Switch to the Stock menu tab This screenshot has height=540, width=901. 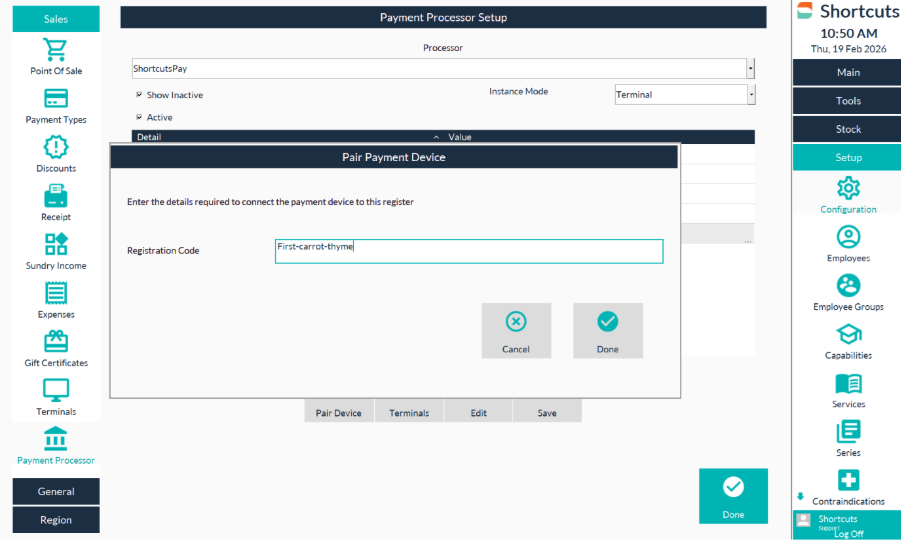[x=848, y=129]
